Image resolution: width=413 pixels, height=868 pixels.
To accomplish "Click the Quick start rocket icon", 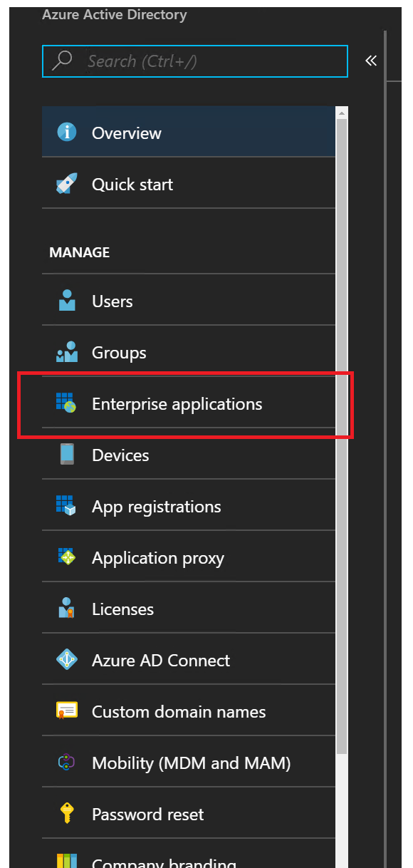I will 67,184.
